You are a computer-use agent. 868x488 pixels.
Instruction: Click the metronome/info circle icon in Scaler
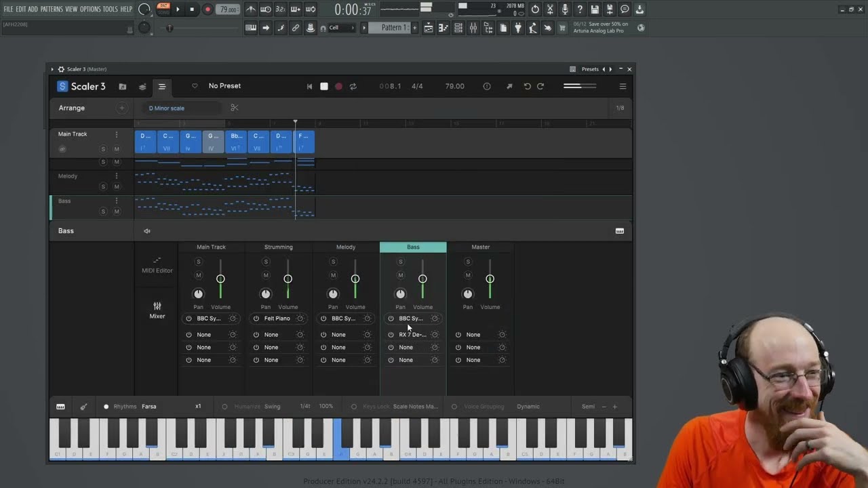486,87
